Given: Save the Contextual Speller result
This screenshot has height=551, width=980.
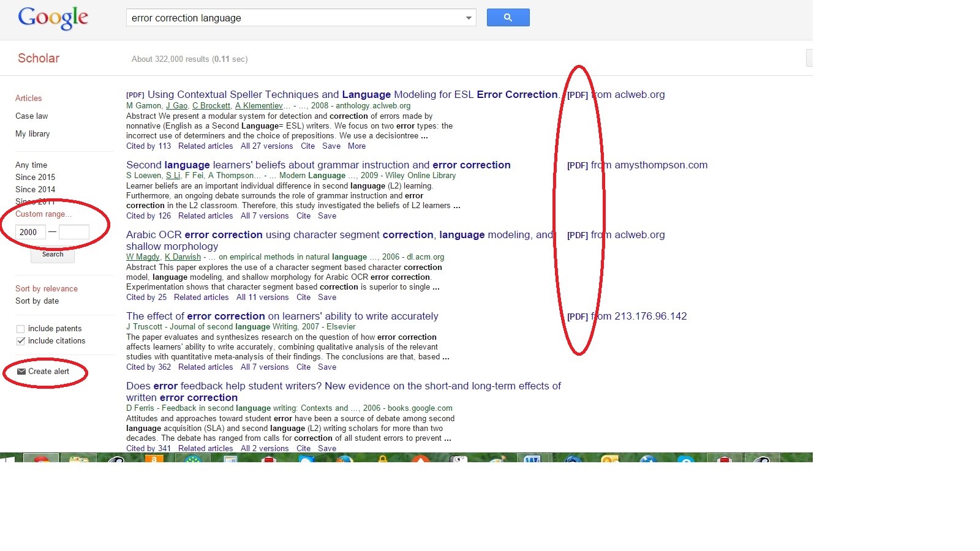Looking at the screenshot, I should click(x=331, y=146).
